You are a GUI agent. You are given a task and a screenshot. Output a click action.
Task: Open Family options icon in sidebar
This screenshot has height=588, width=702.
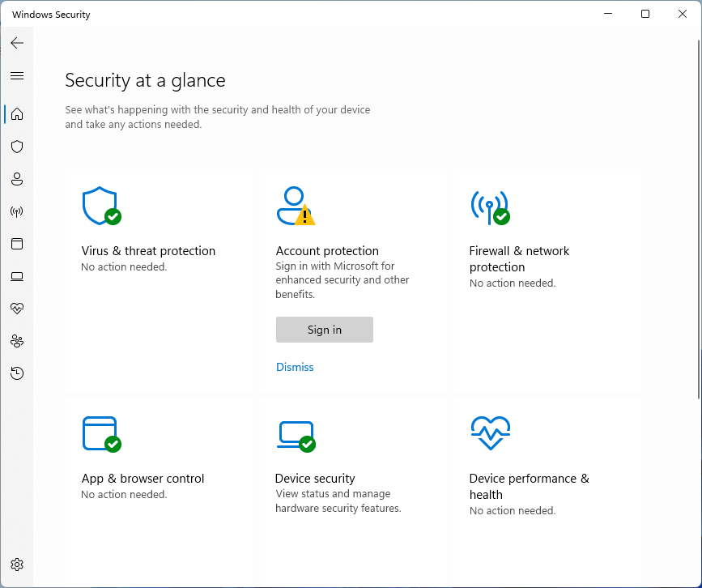[x=17, y=341]
